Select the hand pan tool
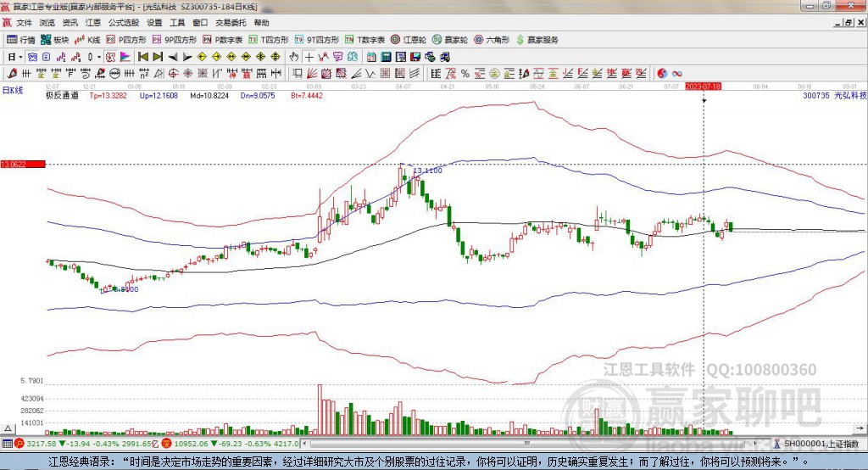Screen dimensions: 868x470 (x=294, y=57)
